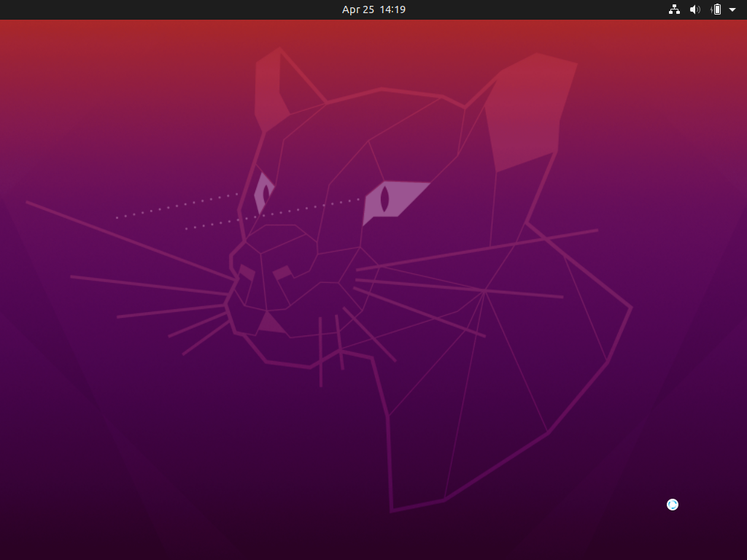
Task: Click the circular blue spinner icon on the desktop
Action: pos(672,505)
